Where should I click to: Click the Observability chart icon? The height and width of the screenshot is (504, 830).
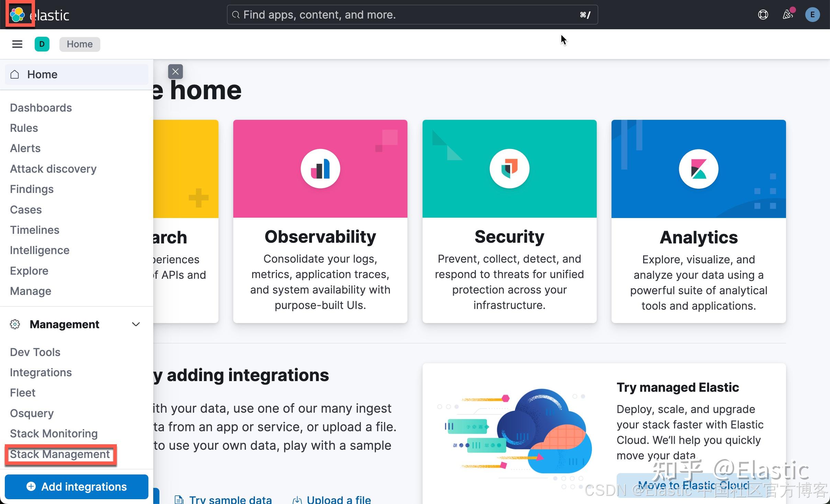point(319,168)
